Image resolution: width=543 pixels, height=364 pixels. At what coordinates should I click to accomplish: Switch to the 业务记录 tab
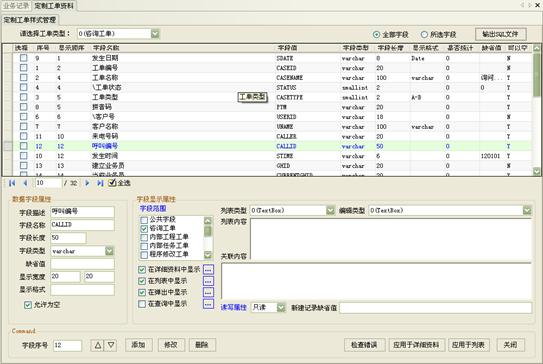point(16,6)
